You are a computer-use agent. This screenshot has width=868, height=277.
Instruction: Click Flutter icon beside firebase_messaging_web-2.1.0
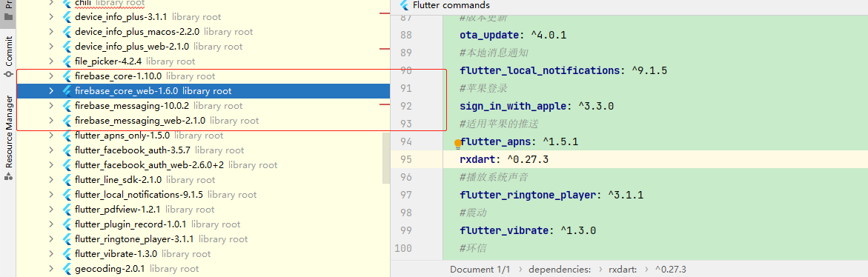(67, 121)
